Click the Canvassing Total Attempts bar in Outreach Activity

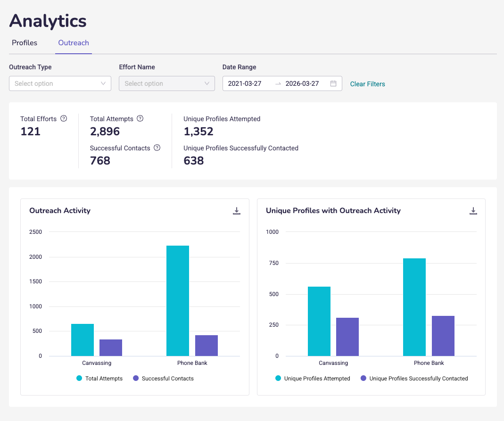pyautogui.click(x=83, y=340)
